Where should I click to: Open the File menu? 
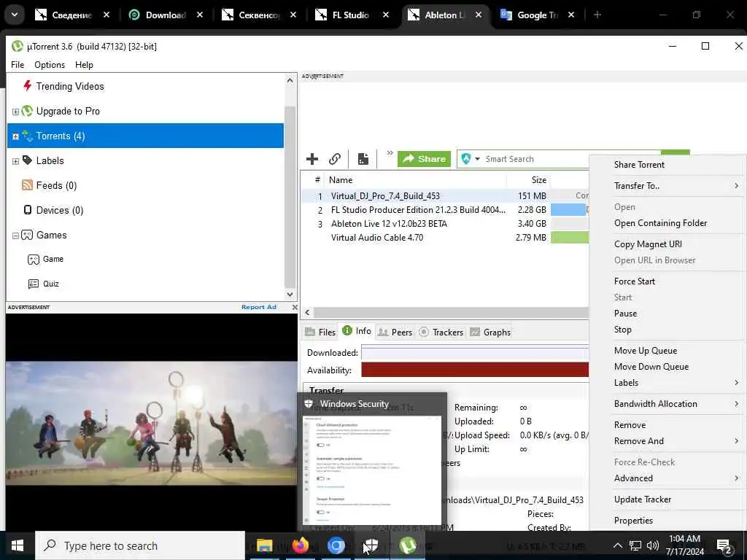coord(18,65)
